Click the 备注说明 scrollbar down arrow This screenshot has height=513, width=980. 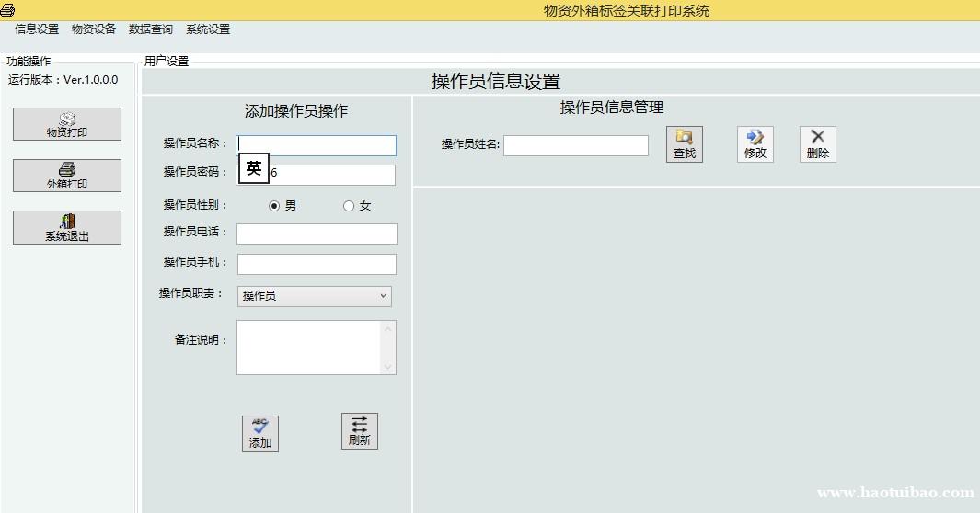coord(388,367)
